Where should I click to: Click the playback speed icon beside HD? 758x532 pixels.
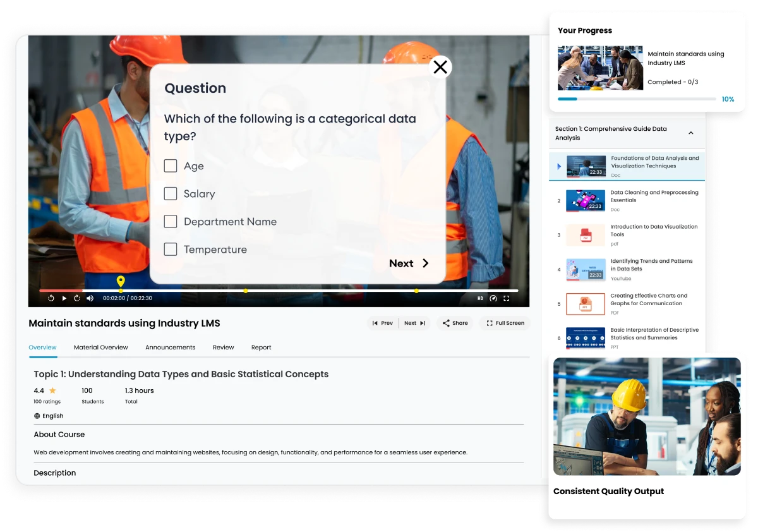pyautogui.click(x=495, y=298)
